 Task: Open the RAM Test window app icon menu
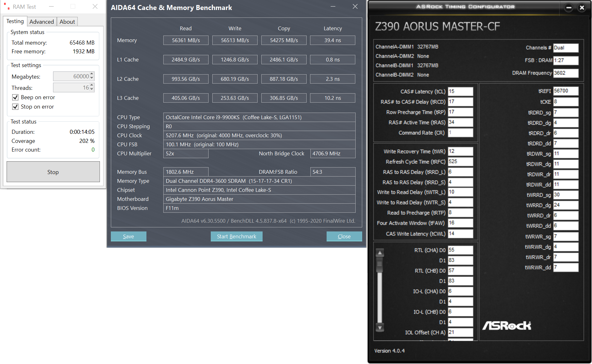[7, 7]
